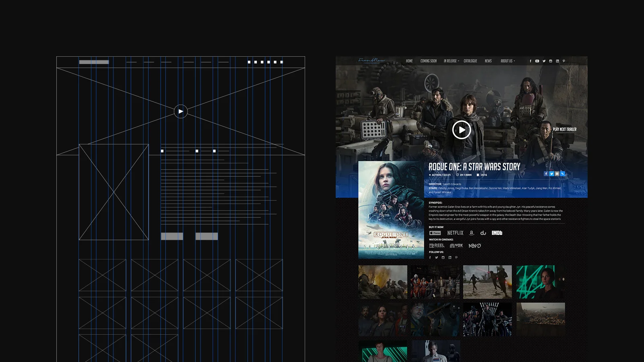
Task: Open the Amazon logo under Buy It Now
Action: coord(472,233)
